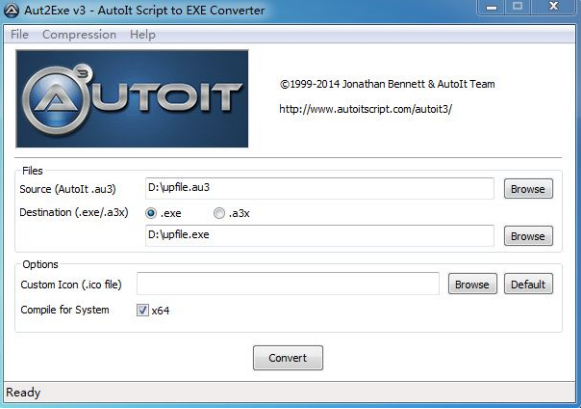Open the Compression menu
581x409 pixels.
(x=79, y=34)
